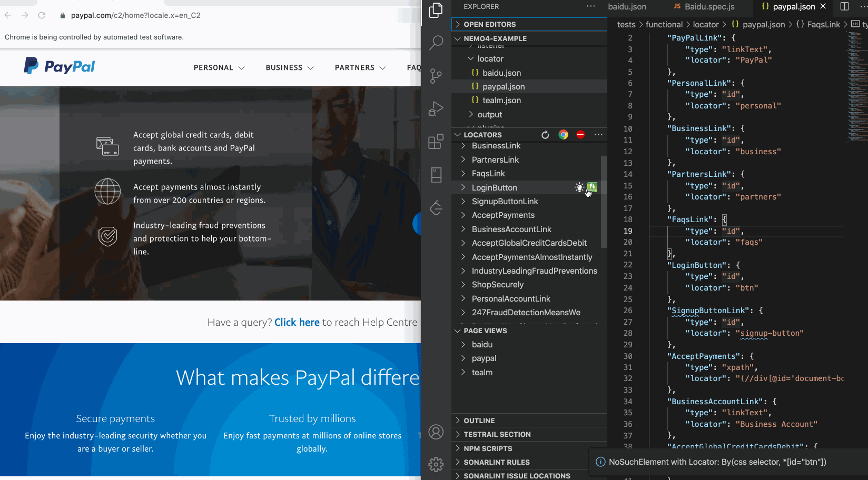Refresh the Locators panel
868x480 pixels.
pyautogui.click(x=545, y=135)
